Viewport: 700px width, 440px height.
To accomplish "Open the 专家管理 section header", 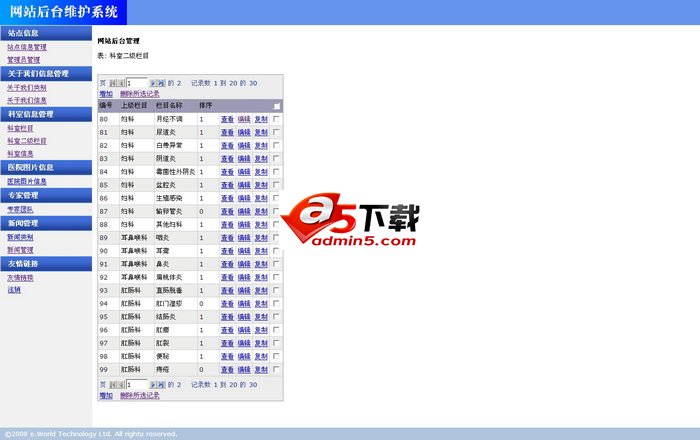I will coord(46,195).
